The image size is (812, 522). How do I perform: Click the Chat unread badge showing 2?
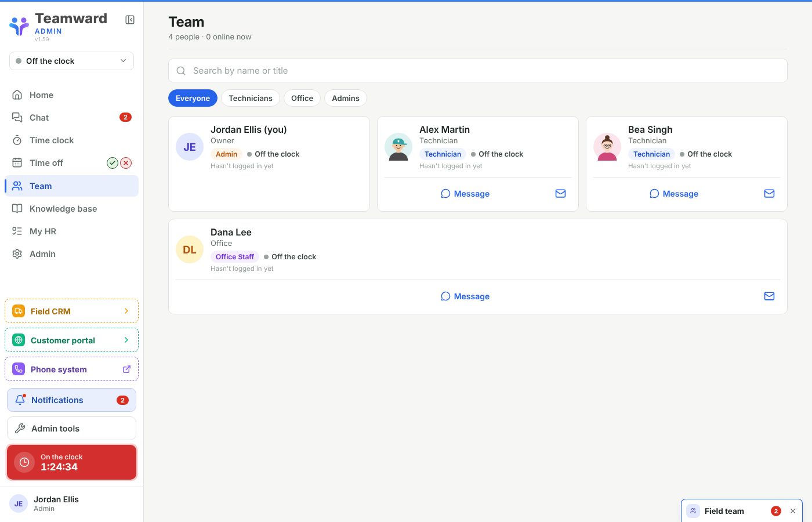(x=125, y=117)
